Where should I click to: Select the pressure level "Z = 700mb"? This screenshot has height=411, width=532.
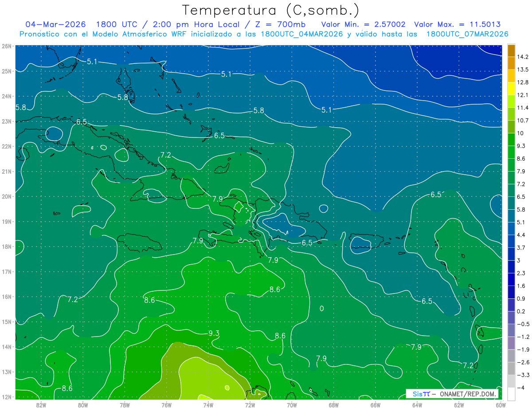(280, 24)
